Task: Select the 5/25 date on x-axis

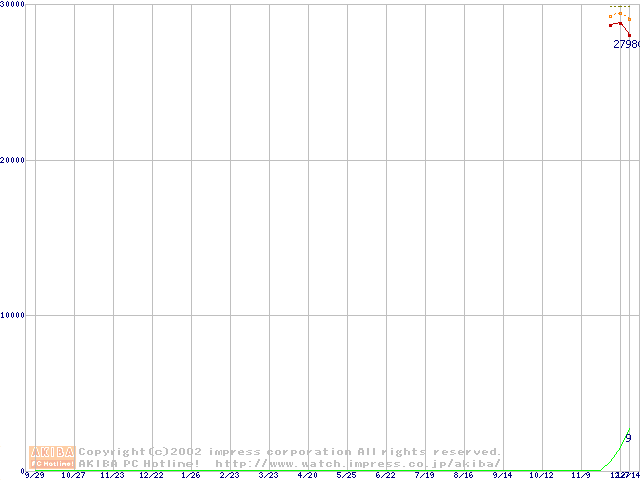Action: coord(347,475)
